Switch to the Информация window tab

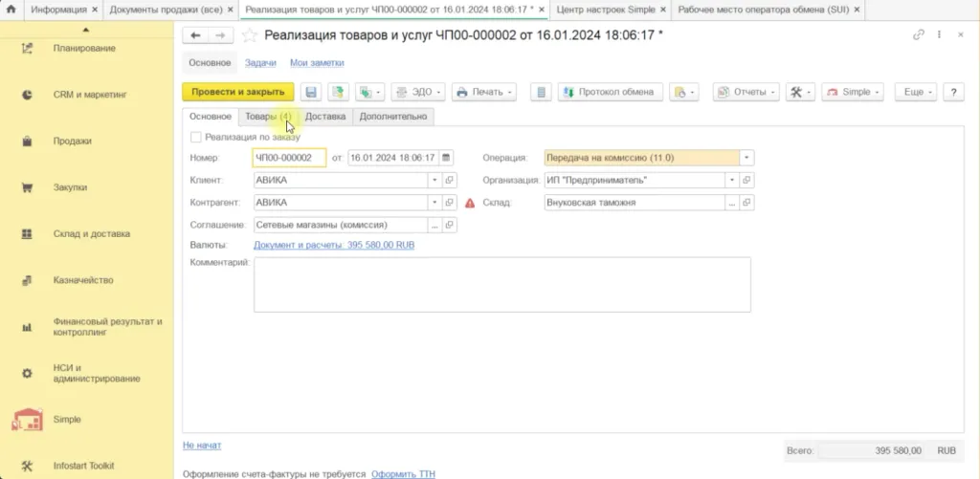pyautogui.click(x=60, y=10)
